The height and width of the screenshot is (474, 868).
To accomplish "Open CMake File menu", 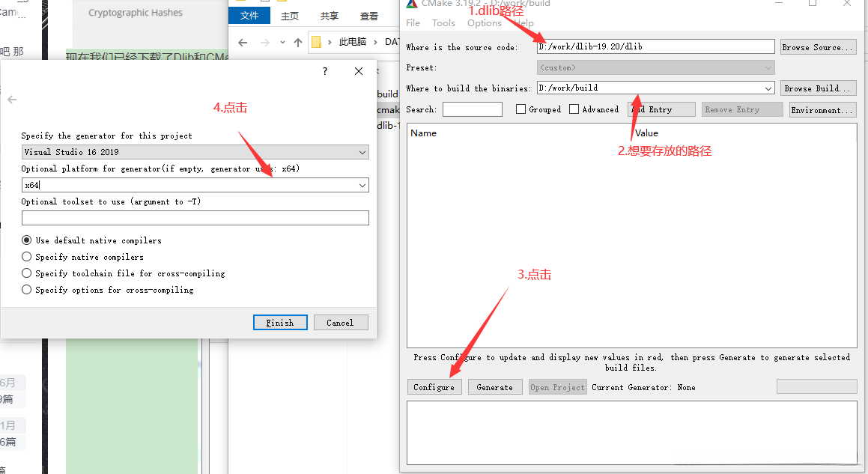I will 413,22.
